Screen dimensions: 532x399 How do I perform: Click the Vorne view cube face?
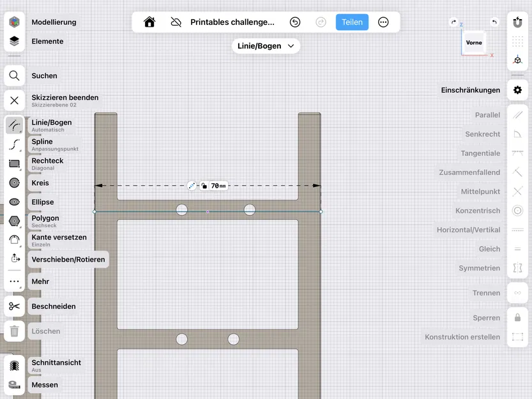(x=474, y=42)
